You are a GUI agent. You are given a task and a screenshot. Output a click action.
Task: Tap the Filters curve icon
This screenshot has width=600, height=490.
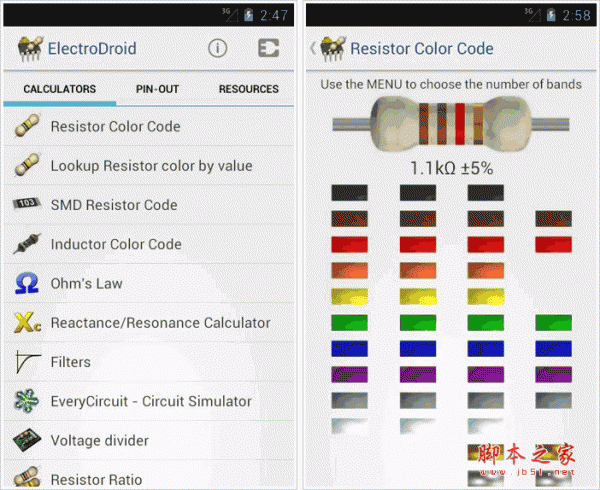click(x=28, y=362)
